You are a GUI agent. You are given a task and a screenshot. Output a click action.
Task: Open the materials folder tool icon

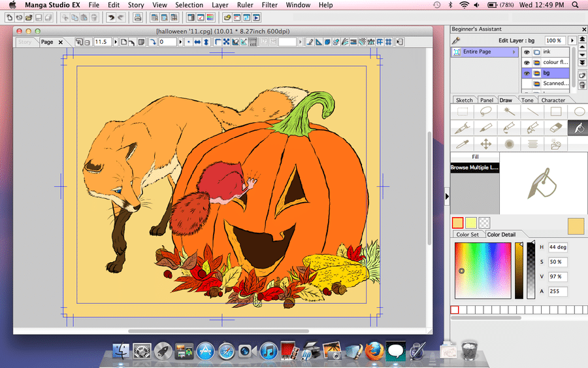click(556, 144)
